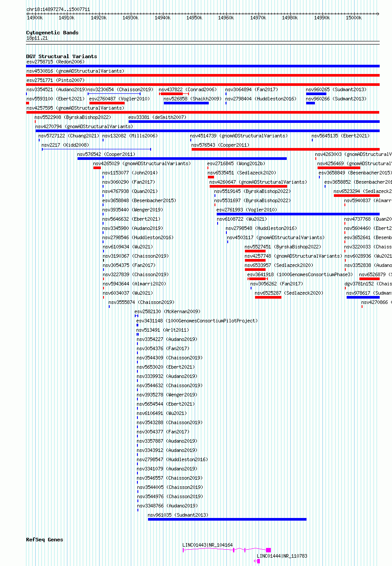The height and width of the screenshot is (566, 392).
Task: Open the LINC01443|NR_104164 gene label
Action: (207, 545)
